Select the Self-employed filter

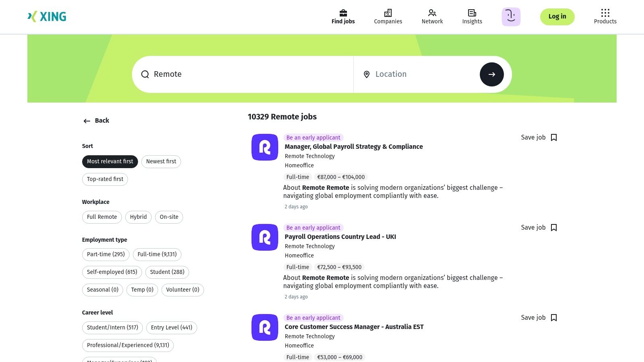[112, 272]
